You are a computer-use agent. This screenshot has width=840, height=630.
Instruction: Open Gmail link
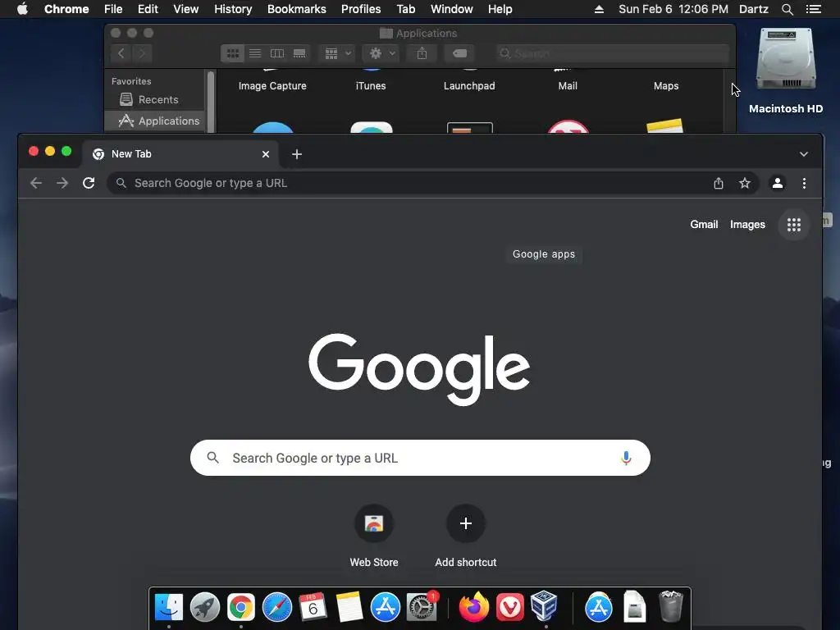(704, 225)
